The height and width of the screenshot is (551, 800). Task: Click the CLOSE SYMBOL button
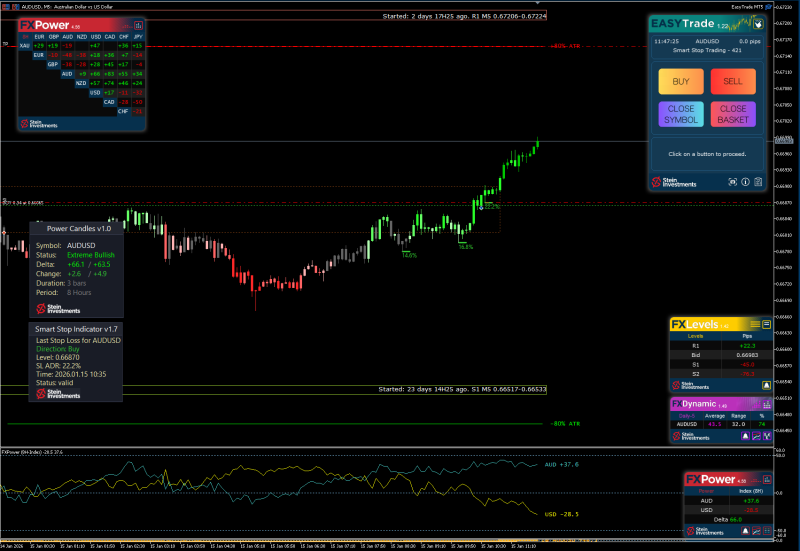[x=681, y=114]
